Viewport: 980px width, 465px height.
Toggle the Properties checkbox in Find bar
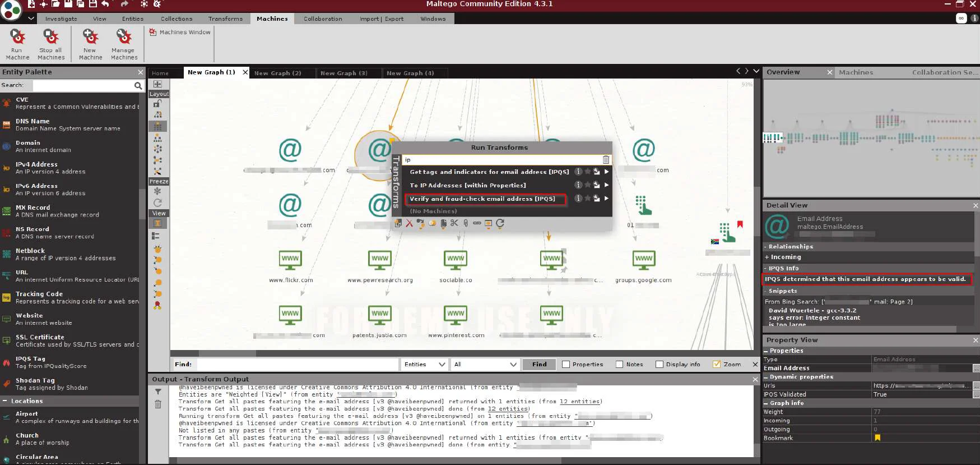[x=566, y=365]
